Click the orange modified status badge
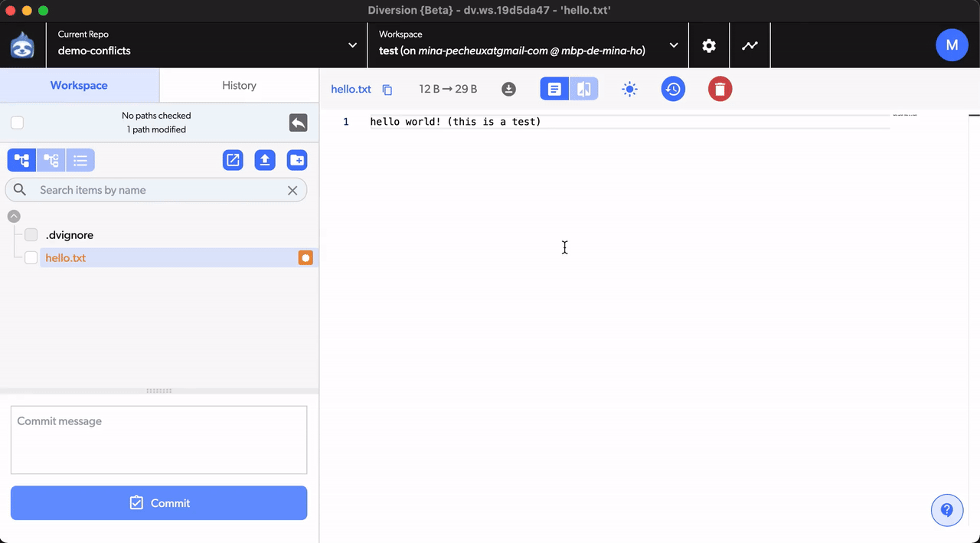Viewport: 980px width, 543px height. click(305, 258)
